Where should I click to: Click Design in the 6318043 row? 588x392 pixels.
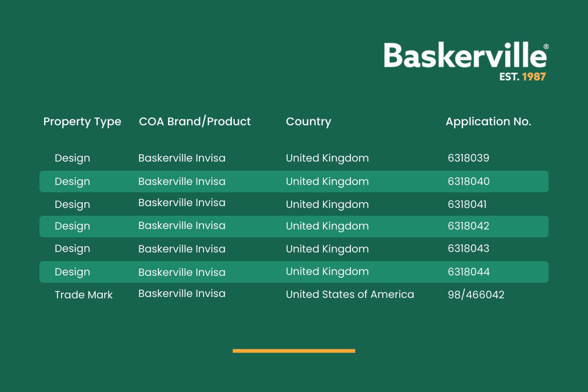[72, 249]
